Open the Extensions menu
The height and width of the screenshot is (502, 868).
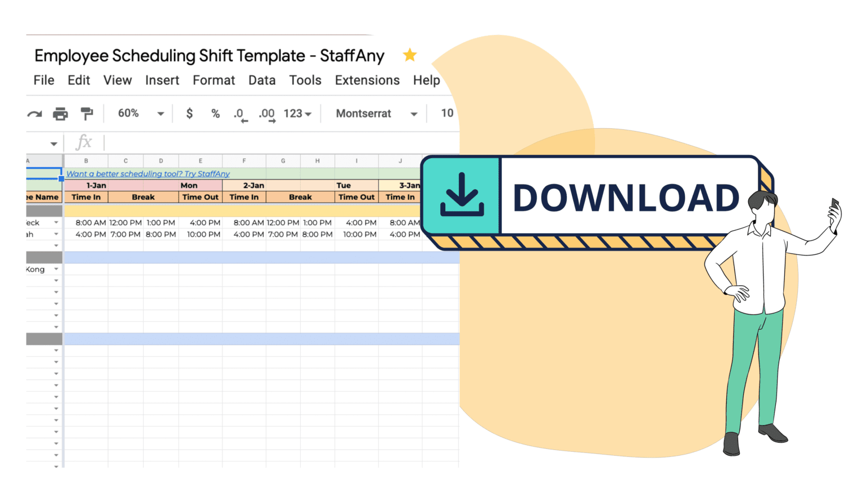click(x=367, y=80)
